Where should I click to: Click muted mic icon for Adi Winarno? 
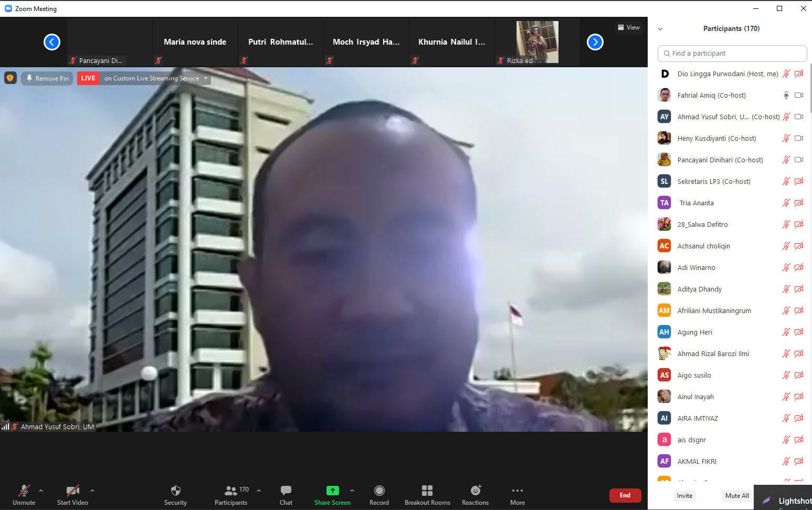pos(786,267)
